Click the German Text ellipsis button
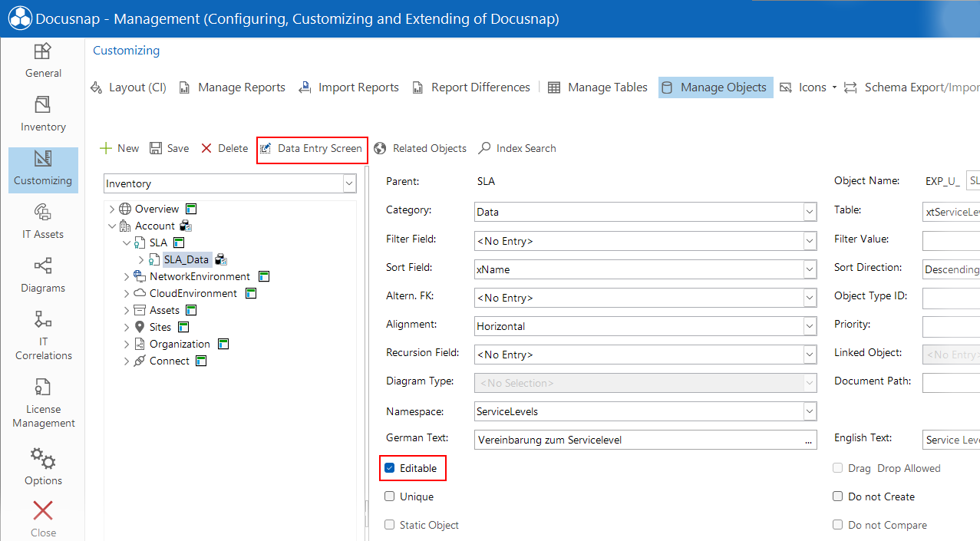 [x=808, y=440]
